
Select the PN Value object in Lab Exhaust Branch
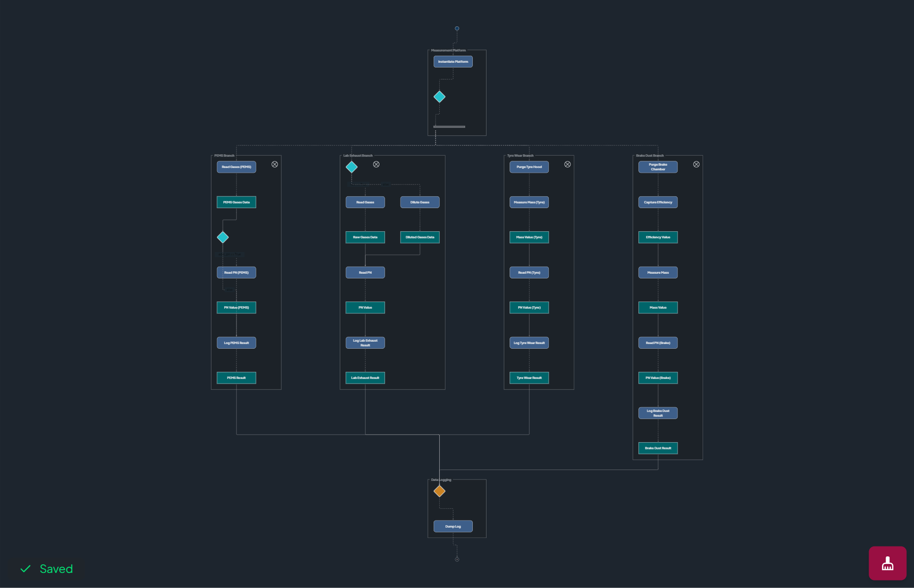365,308
